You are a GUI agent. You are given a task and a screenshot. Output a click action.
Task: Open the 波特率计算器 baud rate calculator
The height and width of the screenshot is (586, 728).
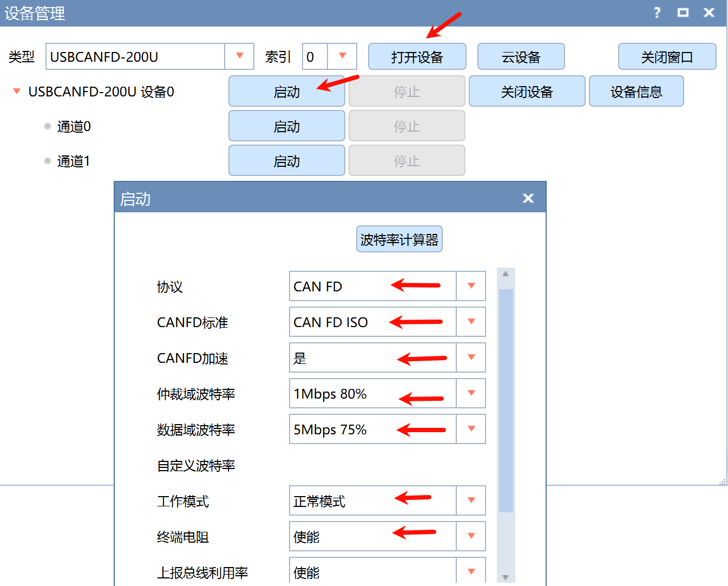click(x=399, y=239)
